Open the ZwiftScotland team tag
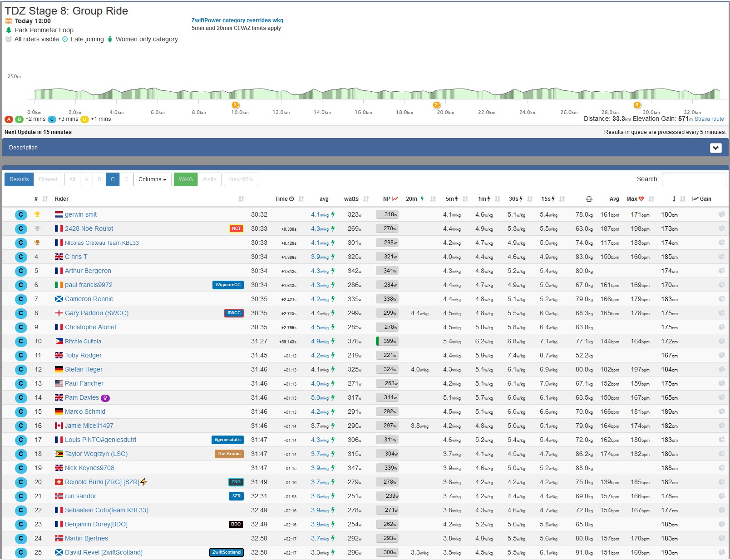The image size is (730, 560). pos(227,552)
